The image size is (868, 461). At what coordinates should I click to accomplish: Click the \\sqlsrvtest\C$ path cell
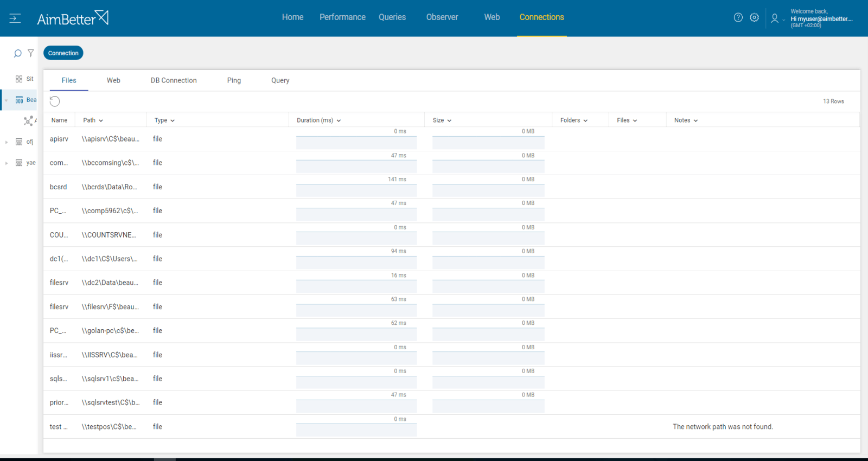pyautogui.click(x=111, y=402)
